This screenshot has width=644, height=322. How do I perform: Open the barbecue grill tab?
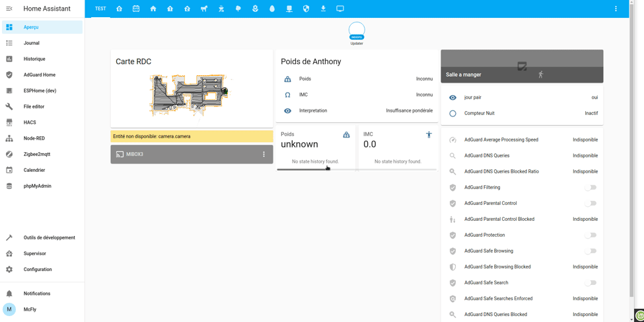pos(221,9)
